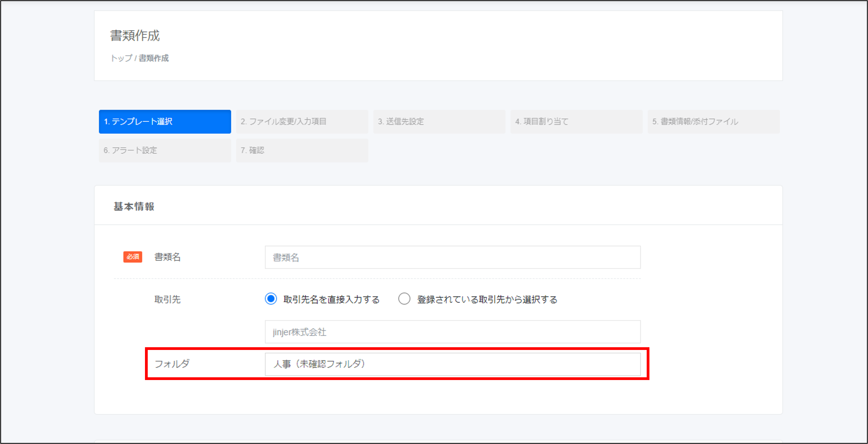The width and height of the screenshot is (868, 444).
Task: Jump to the '6. アラート設定' step
Action: click(x=165, y=150)
